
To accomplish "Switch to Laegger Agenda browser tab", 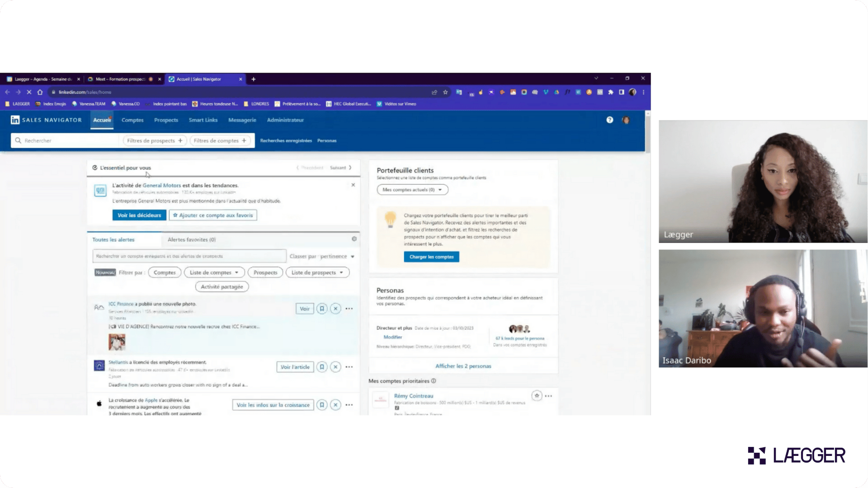I will [x=43, y=79].
